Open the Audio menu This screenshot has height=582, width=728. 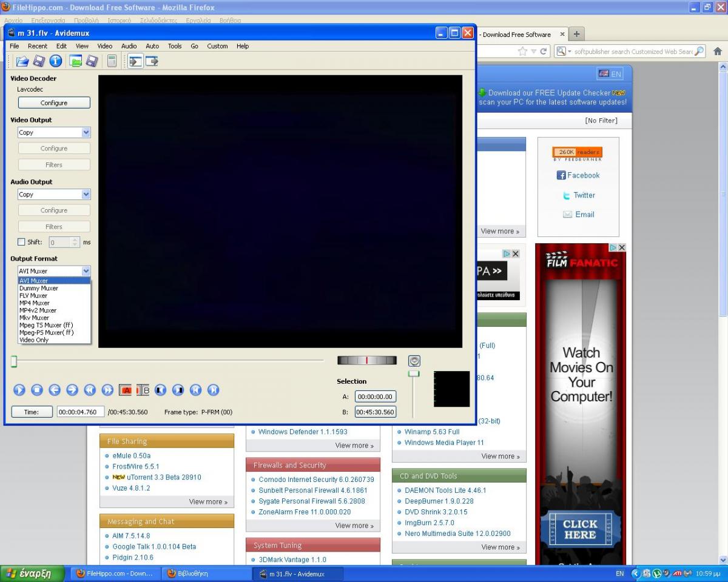tap(129, 46)
